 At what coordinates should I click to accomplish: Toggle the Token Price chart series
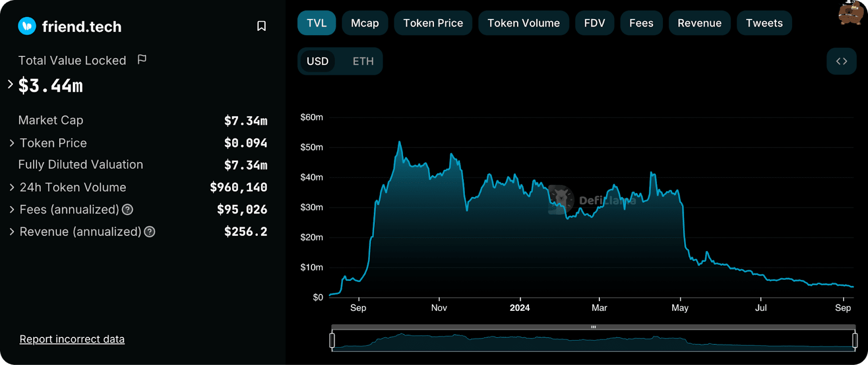coord(433,23)
